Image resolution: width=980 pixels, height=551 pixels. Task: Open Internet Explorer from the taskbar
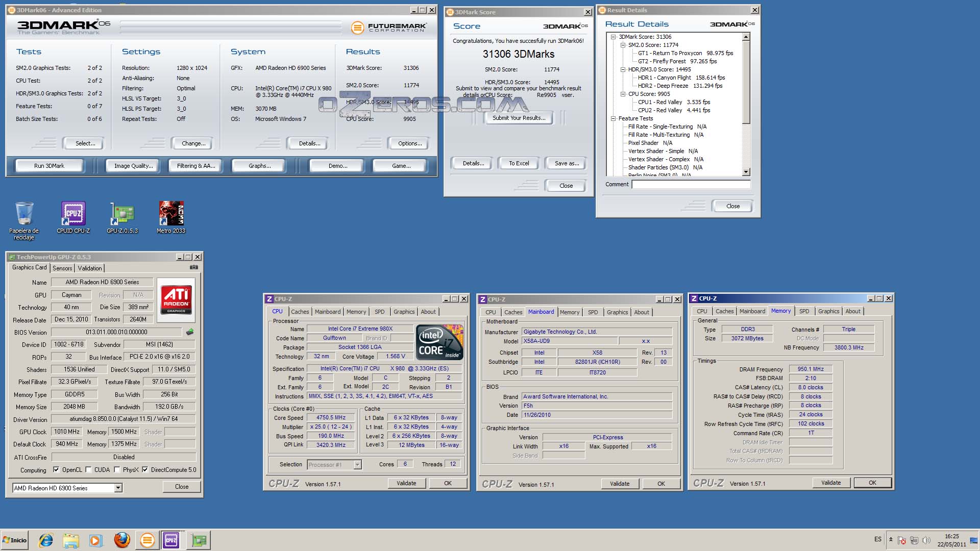tap(46, 540)
